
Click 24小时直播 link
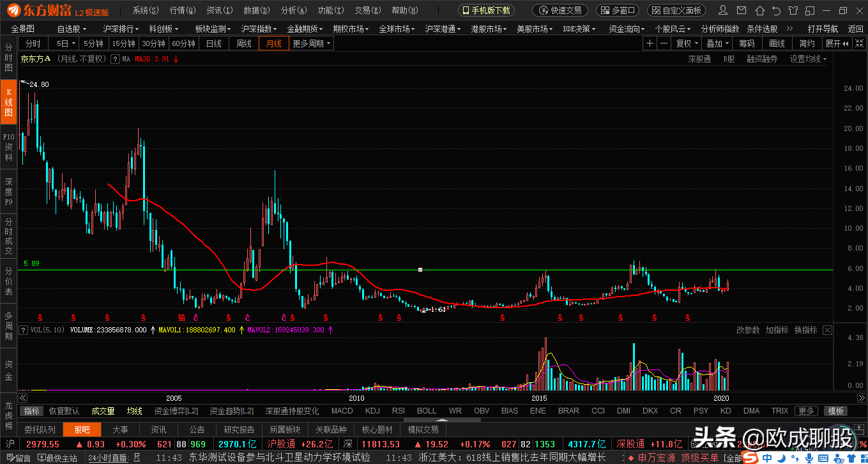107,458
